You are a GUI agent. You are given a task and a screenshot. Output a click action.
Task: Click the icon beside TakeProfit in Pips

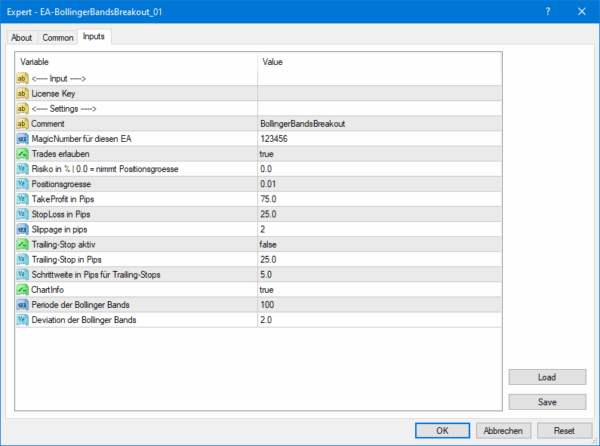[22, 199]
